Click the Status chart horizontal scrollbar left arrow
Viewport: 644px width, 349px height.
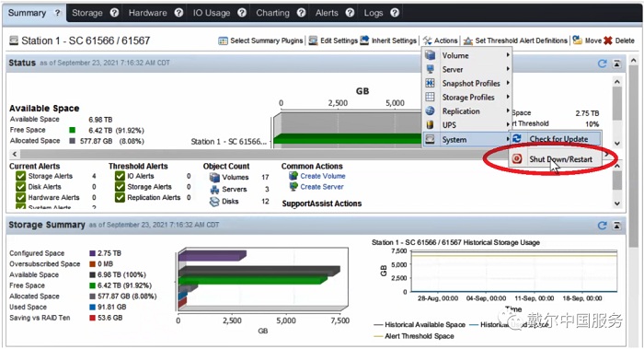click(15, 154)
